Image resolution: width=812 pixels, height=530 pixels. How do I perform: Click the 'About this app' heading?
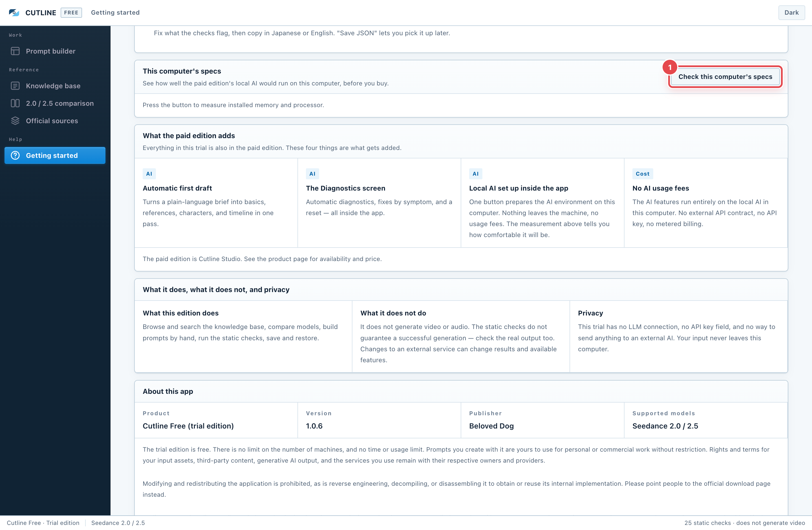tap(168, 392)
